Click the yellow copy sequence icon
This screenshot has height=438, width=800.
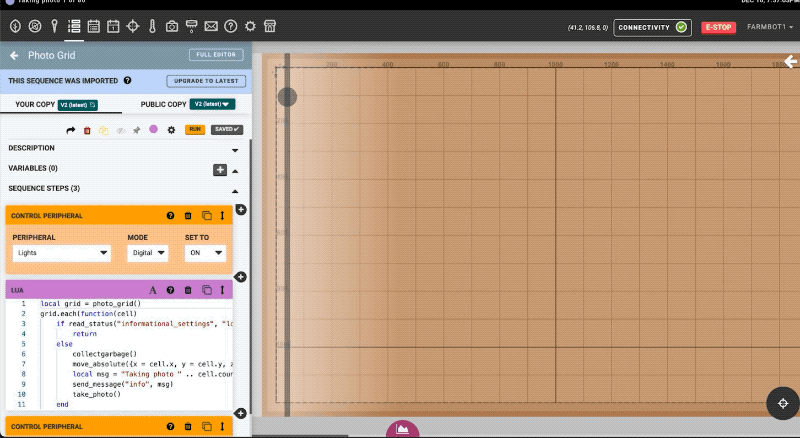point(104,130)
